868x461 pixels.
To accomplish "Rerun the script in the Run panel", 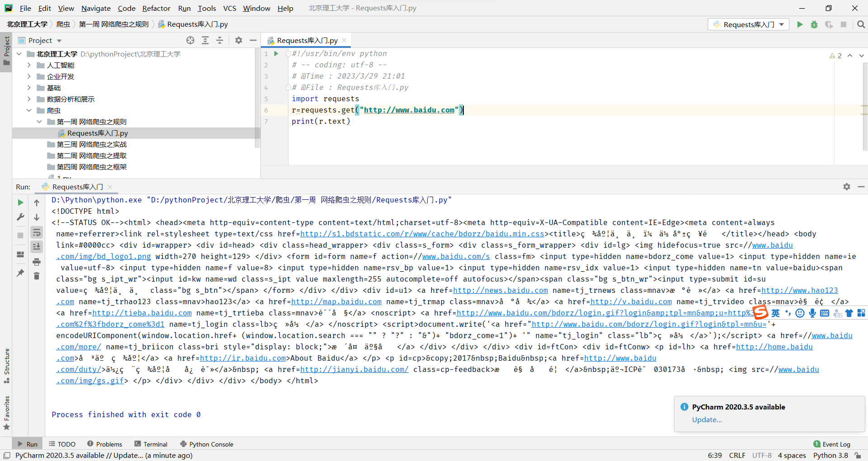I will click(20, 202).
